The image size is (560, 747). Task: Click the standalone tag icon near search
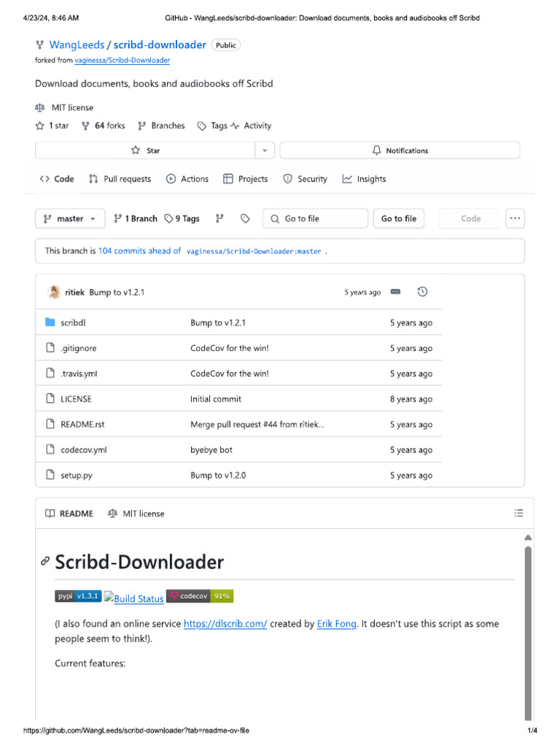click(245, 219)
